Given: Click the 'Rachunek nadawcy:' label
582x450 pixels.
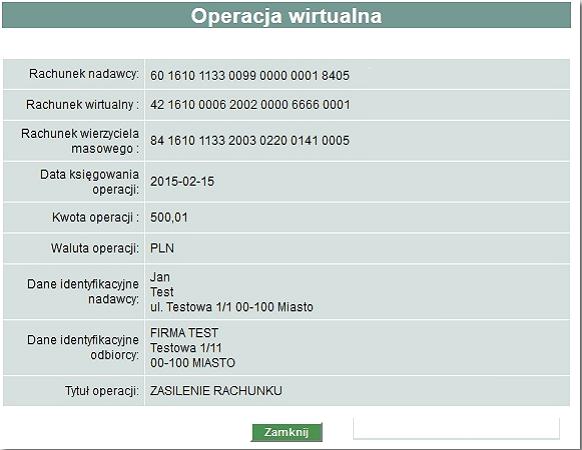Looking at the screenshot, I should (84, 74).
